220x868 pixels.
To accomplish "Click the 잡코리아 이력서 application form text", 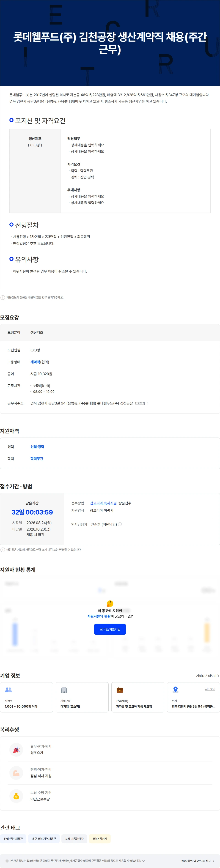I will coord(102,510).
